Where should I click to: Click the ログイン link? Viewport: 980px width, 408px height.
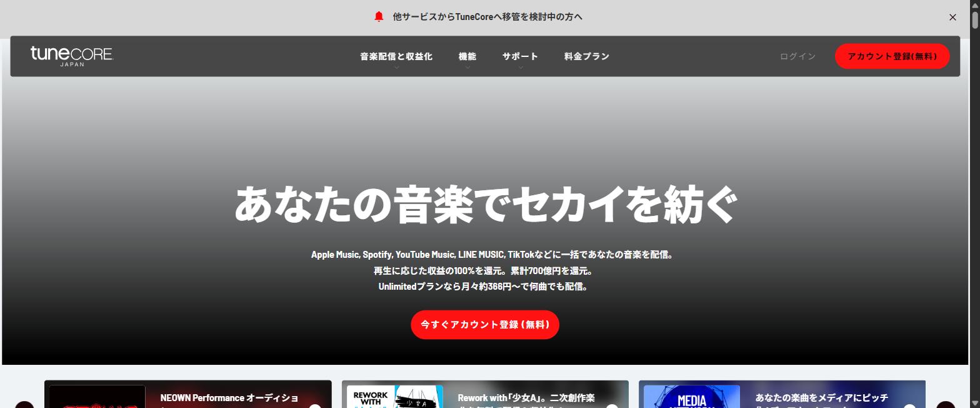click(x=797, y=56)
